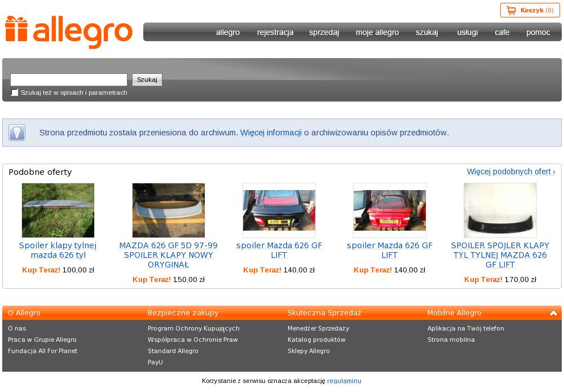Screen dimensions: 564x392
Task: Open Współpraca w Ochronie Praw link
Action: click(x=193, y=340)
